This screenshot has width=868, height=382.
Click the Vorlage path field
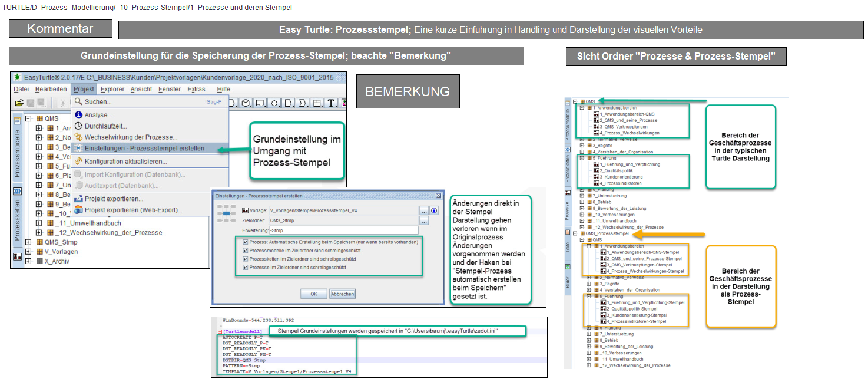click(x=343, y=210)
